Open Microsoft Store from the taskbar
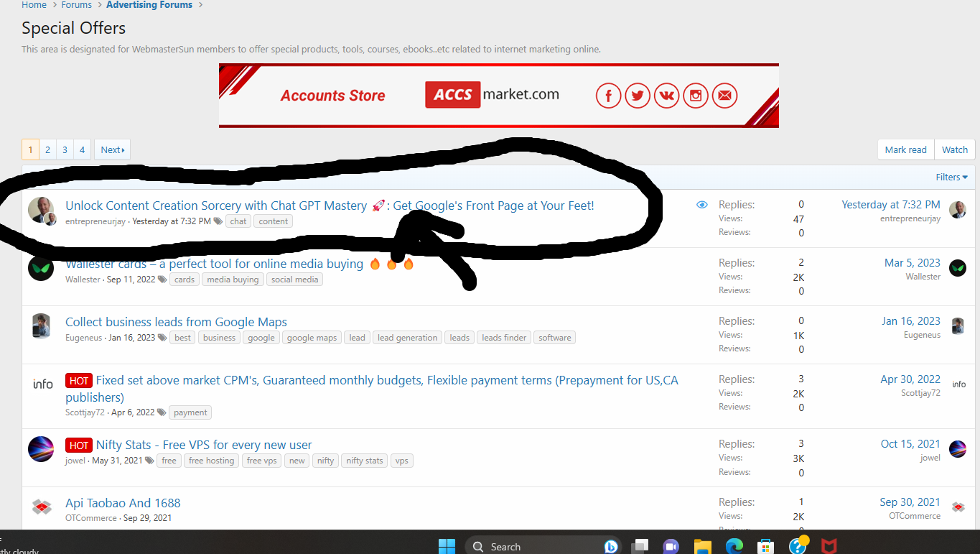 765,546
